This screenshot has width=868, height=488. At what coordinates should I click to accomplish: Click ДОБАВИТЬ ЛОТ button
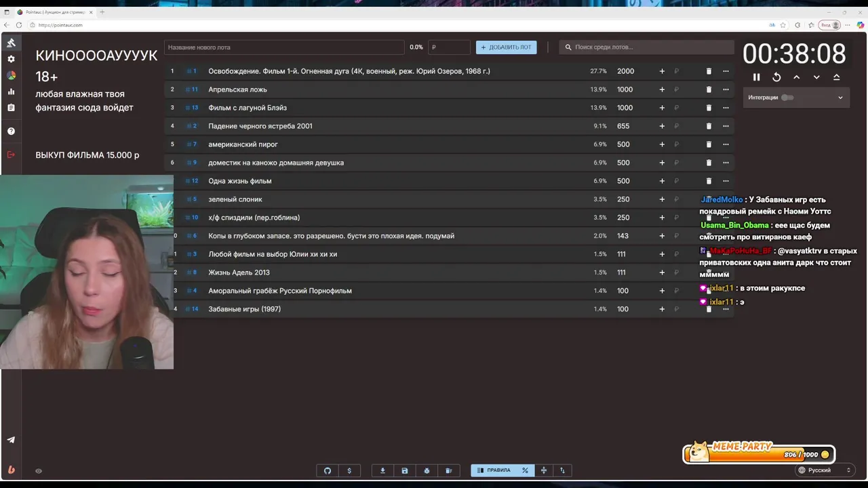(x=506, y=47)
